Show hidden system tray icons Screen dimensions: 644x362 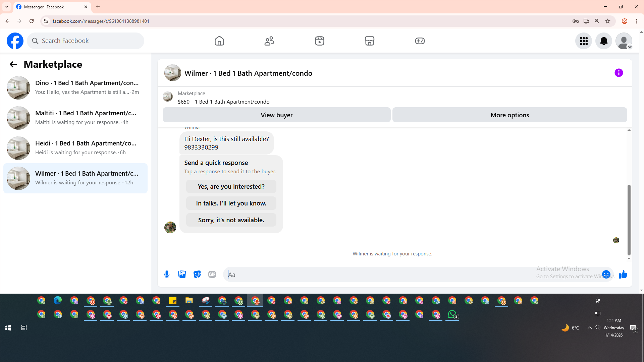[589, 328]
